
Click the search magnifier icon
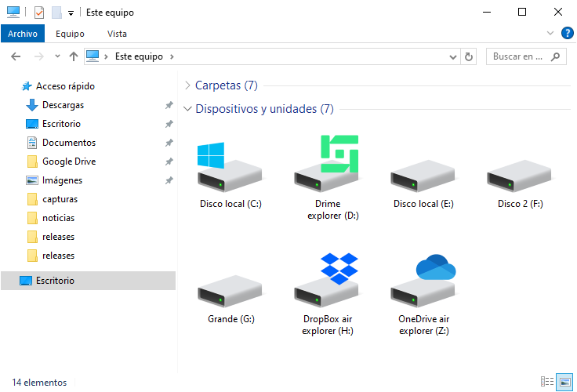click(555, 56)
